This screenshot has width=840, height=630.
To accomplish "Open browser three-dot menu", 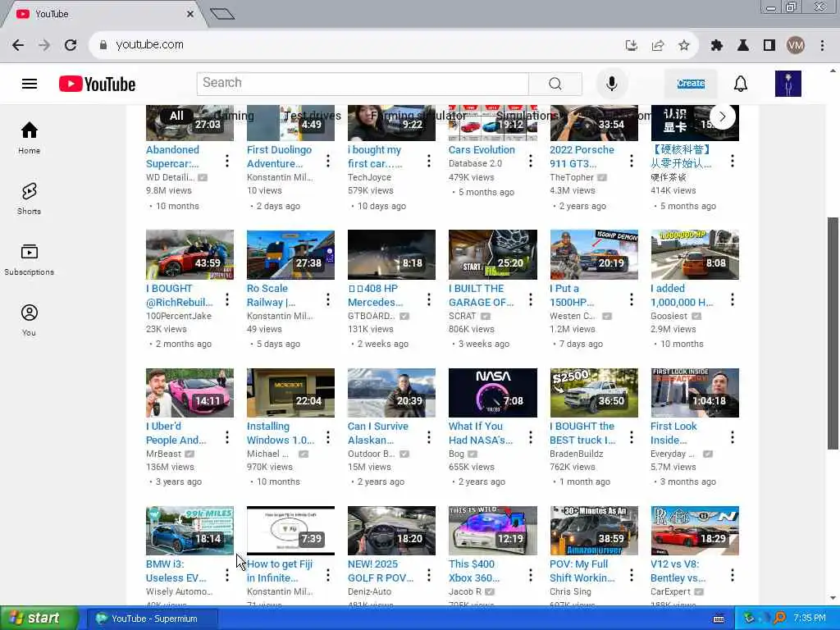I will point(822,46).
